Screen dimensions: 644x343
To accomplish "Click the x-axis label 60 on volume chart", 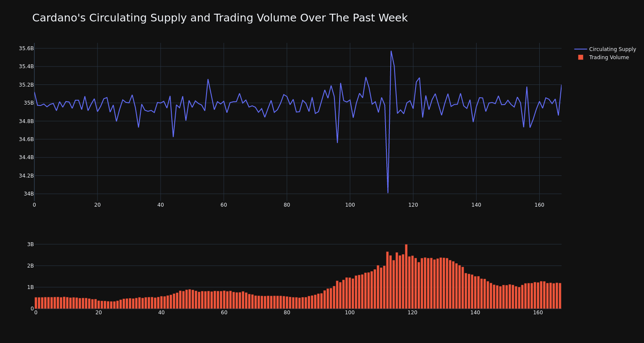I will point(224,313).
